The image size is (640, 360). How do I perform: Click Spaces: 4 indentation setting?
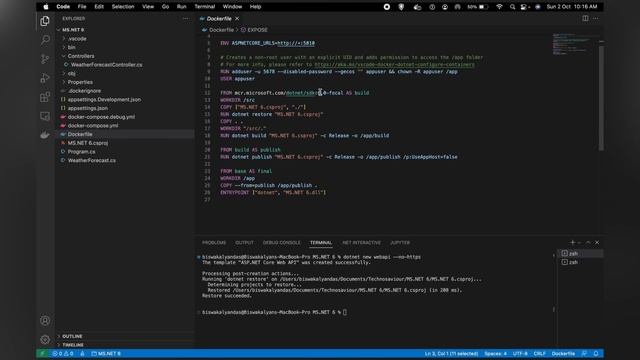tap(496, 353)
